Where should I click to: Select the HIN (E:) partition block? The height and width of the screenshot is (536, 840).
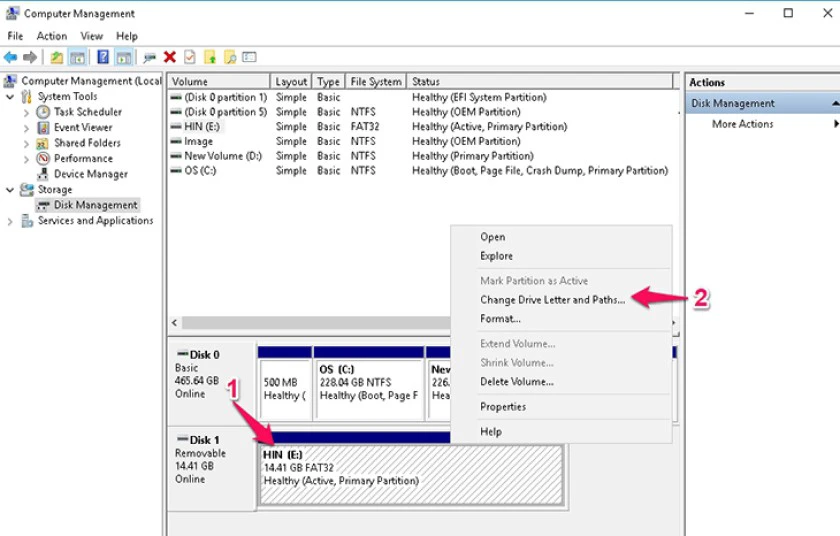(410, 475)
